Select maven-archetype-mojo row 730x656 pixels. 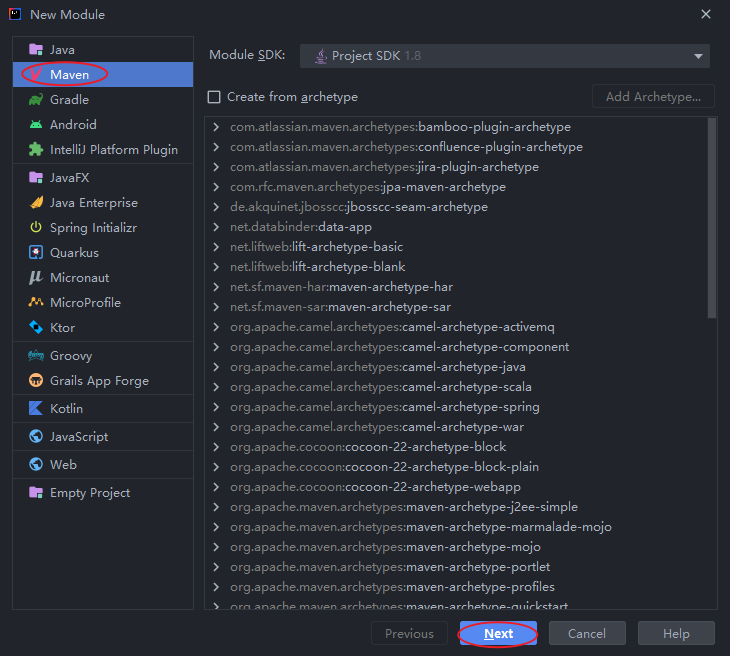tap(456, 547)
